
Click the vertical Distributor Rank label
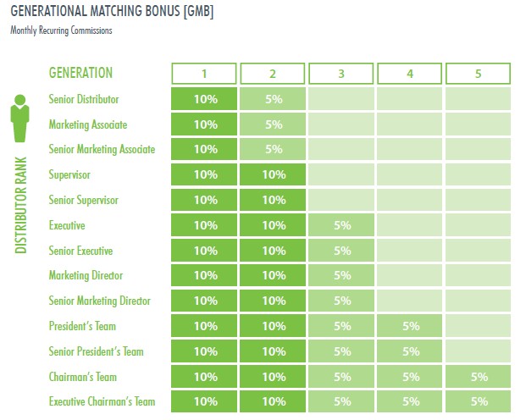[x=21, y=205]
